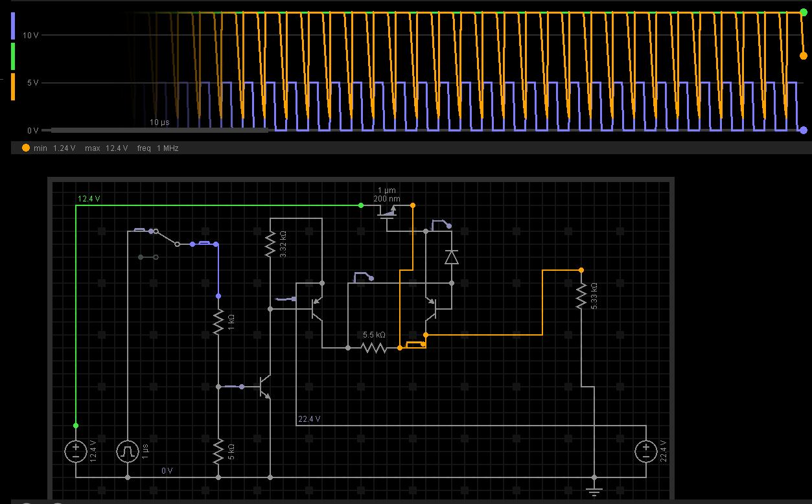This screenshot has width=812, height=504.
Task: Select the 12.4 V voltage source
Action: pyautogui.click(x=76, y=450)
